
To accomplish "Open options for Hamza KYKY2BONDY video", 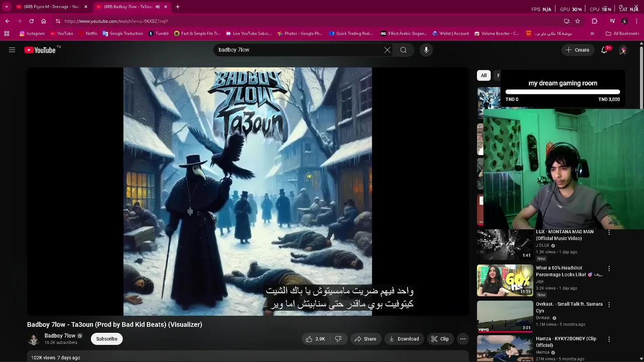I will pos(609,339).
